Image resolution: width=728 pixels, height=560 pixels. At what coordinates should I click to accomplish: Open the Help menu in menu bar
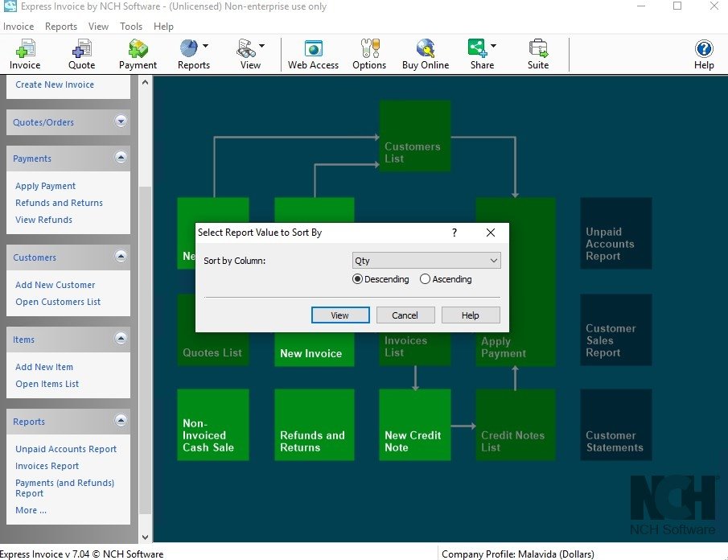[x=163, y=27]
